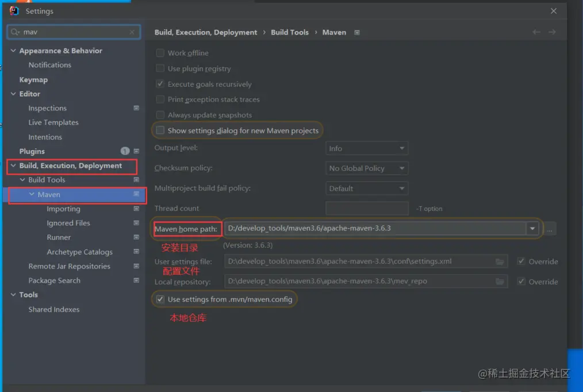Viewport: 583px width, 392px height.
Task: Collapse the Build Tools node
Action: [22, 180]
